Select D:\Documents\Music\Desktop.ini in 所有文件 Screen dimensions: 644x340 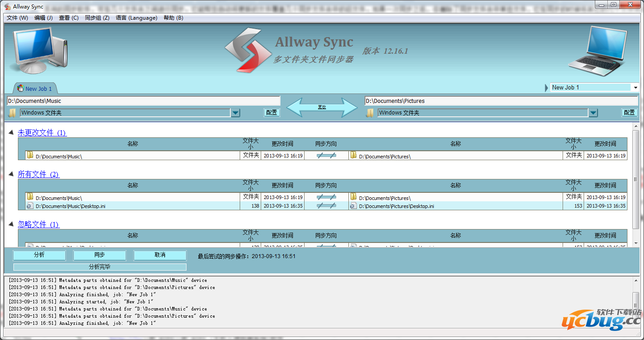(71, 206)
